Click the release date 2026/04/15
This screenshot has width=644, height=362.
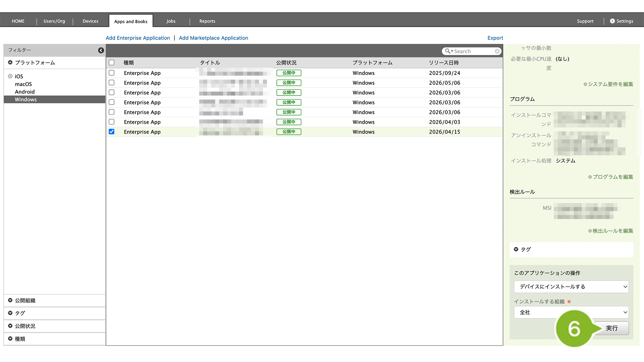[444, 131]
